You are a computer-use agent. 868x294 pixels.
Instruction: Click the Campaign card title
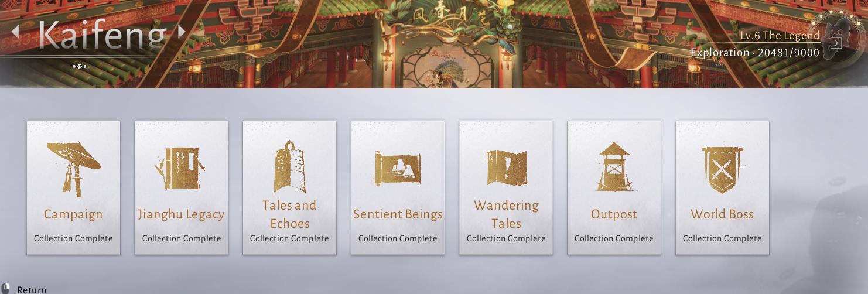point(73,214)
